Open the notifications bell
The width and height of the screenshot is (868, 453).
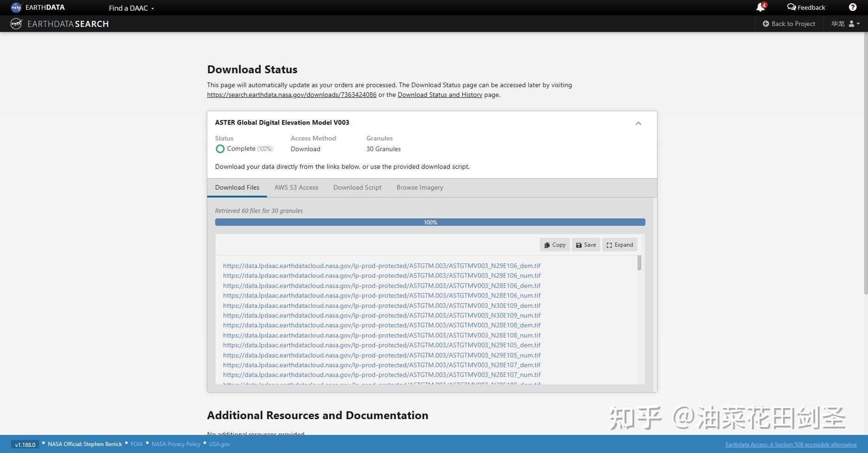pos(760,7)
